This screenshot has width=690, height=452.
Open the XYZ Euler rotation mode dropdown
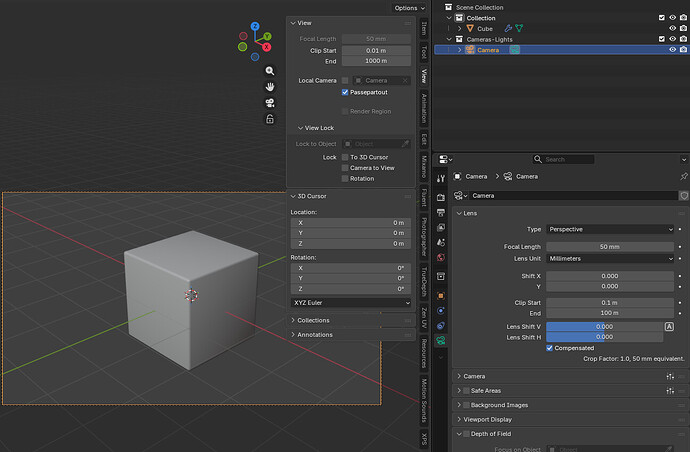(x=351, y=303)
